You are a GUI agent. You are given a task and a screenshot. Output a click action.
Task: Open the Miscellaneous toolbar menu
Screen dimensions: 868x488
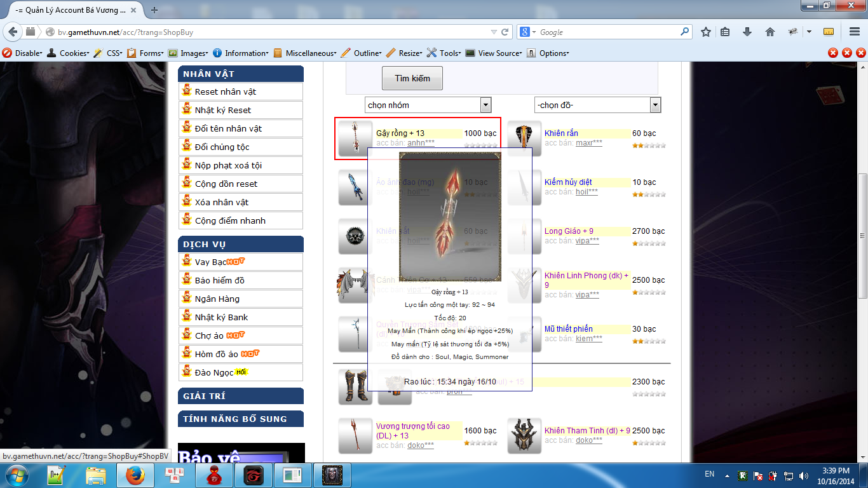pos(305,53)
